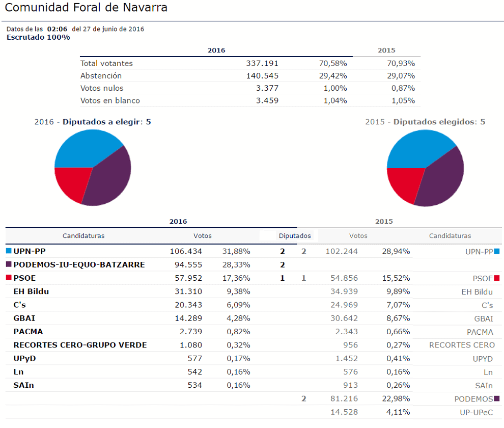This screenshot has height=428, width=504.
Task: Select the Diputados column header
Action: pyautogui.click(x=295, y=236)
